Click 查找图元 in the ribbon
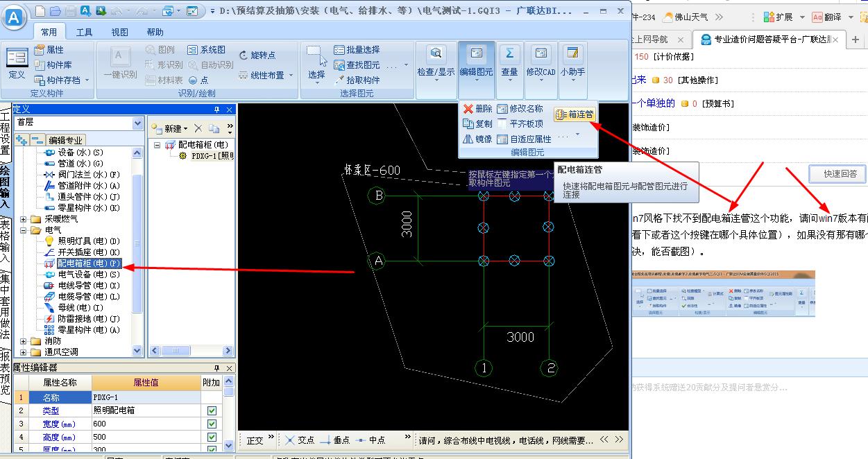The height and width of the screenshot is (459, 868). tap(357, 65)
